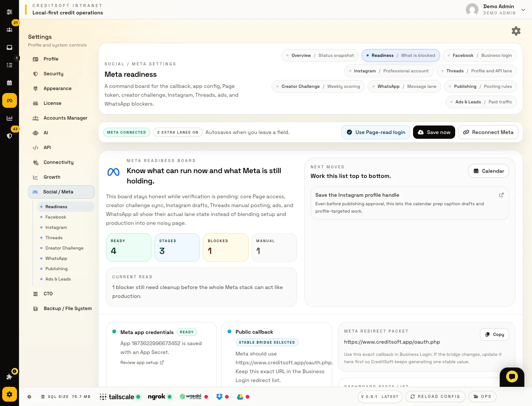Open the team members icon in left rail
Image resolution: width=532 pixels, height=406 pixels.
click(10, 30)
